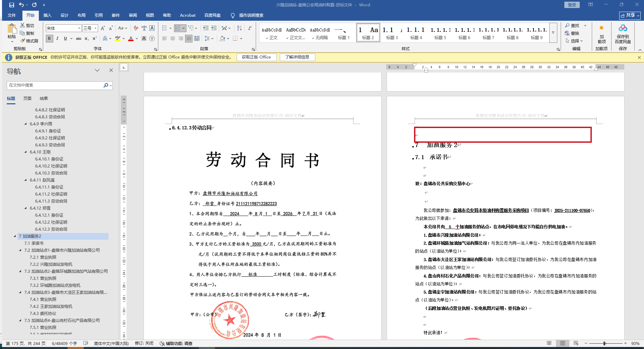Screen dimensions: 644x349
Task: Toggle strikethrough formatting
Action: 79,38
